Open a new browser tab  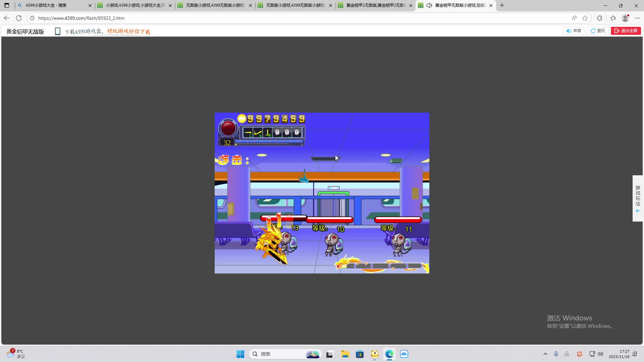(x=502, y=5)
